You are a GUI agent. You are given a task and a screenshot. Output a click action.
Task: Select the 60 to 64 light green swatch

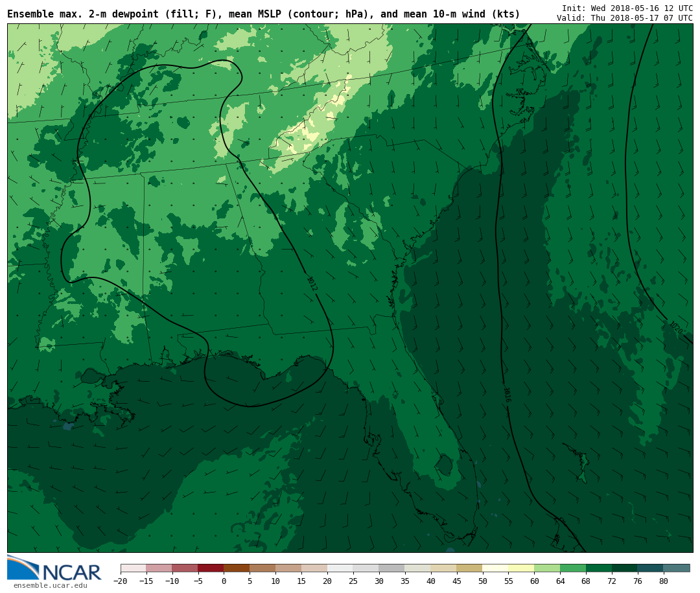547,568
